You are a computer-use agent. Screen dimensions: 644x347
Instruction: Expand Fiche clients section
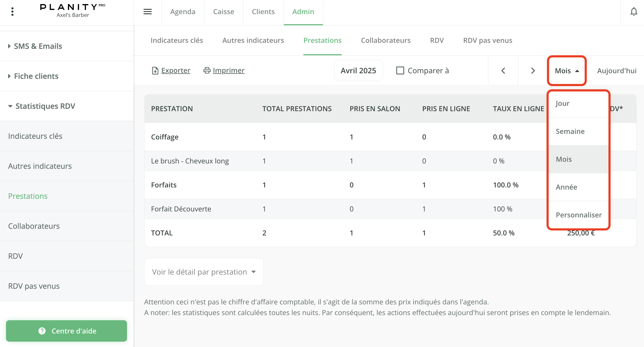pyautogui.click(x=36, y=76)
